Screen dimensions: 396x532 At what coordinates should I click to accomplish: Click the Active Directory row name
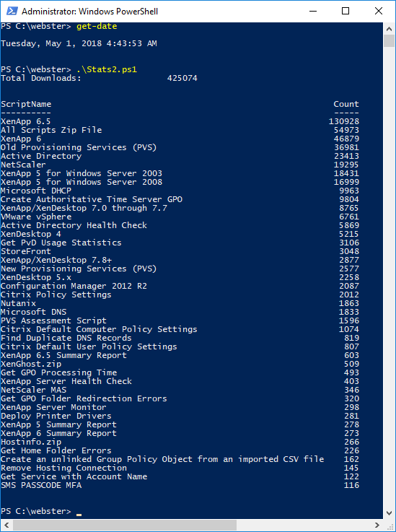[41, 156]
